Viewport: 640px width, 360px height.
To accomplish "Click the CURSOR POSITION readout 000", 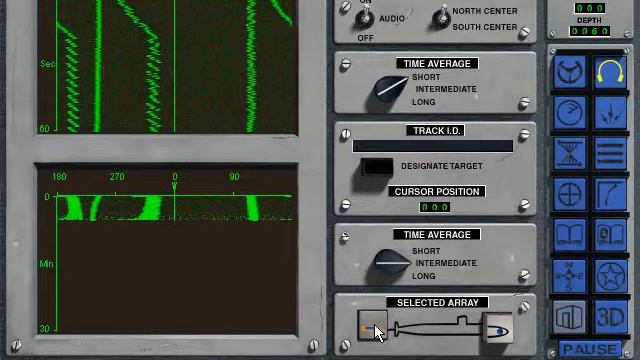I will pos(435,207).
